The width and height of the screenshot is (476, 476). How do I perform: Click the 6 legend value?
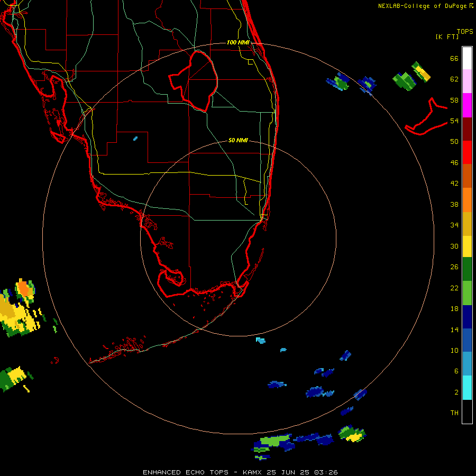456,371
